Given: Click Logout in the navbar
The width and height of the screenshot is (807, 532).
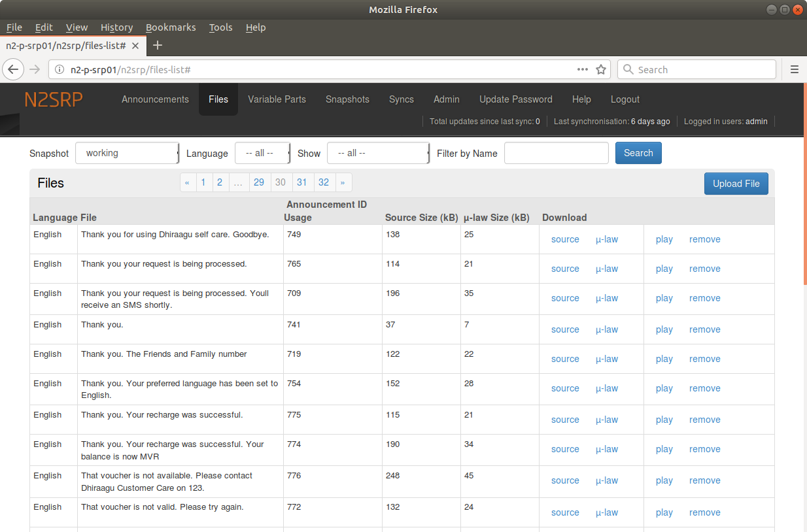Looking at the screenshot, I should [625, 99].
